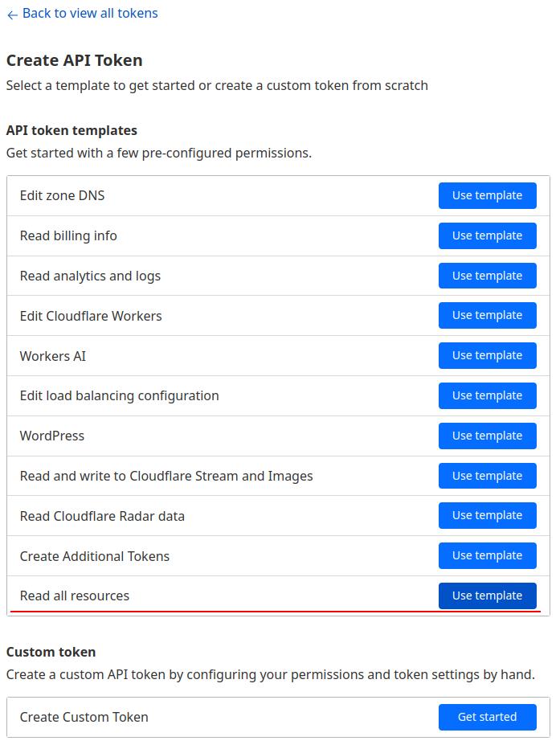The width and height of the screenshot is (560, 745).
Task: Open the 'Back to view all tokens' link
Action: click(90, 14)
